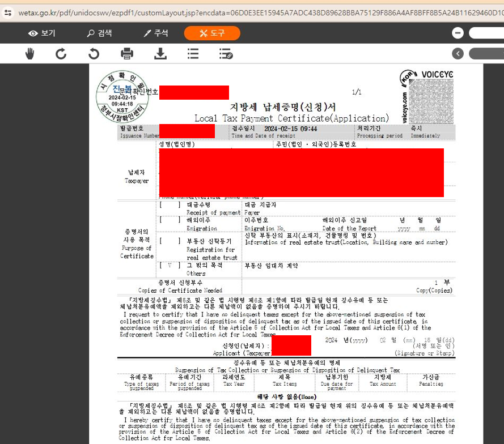Click the receipt time '2024-02-15 09:44'
Viewport: 504px width, 444px height.
pos(291,129)
